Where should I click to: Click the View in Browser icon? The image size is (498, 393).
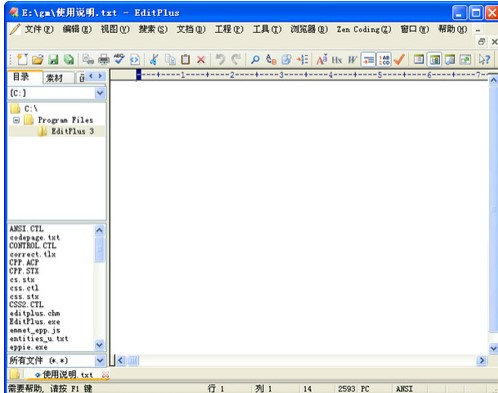click(135, 60)
